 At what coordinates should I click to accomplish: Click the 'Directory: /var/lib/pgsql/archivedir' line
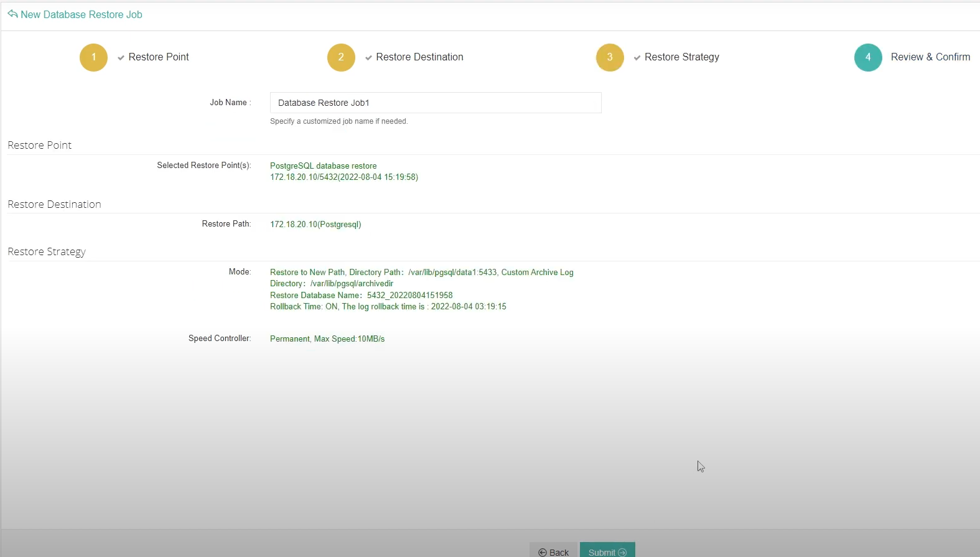(332, 284)
